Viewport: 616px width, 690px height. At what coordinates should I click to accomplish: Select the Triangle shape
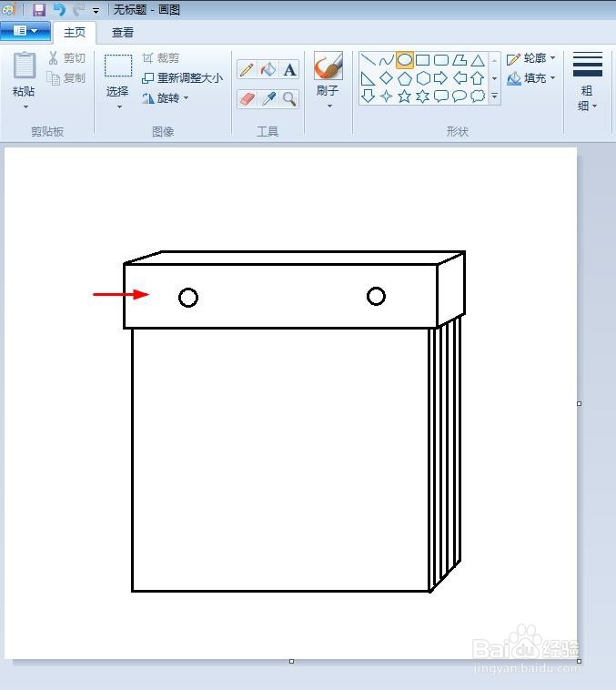(478, 60)
